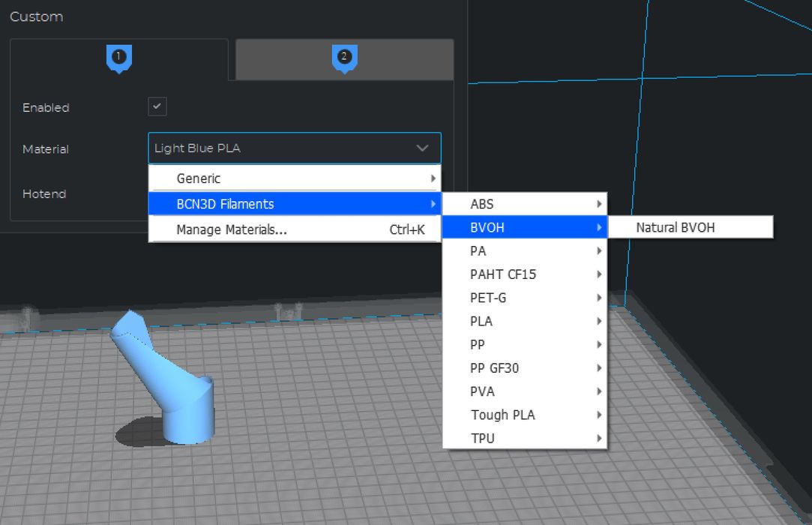Select the extruder 1 shield icon
This screenshot has height=525, width=812.
(x=120, y=56)
